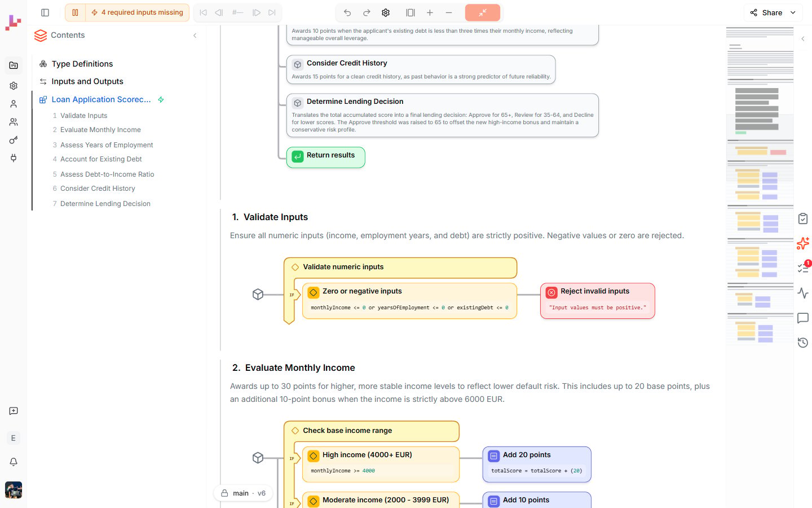Step forward one step icon

pos(257,12)
